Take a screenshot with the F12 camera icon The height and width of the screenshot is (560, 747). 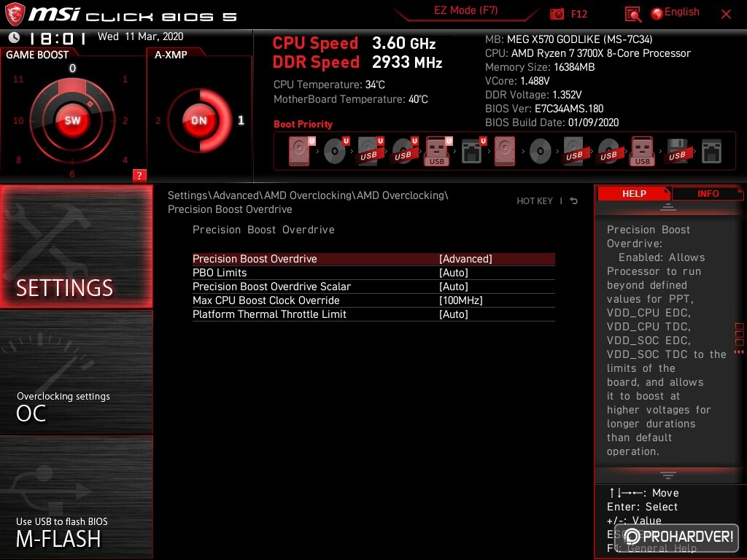click(557, 14)
